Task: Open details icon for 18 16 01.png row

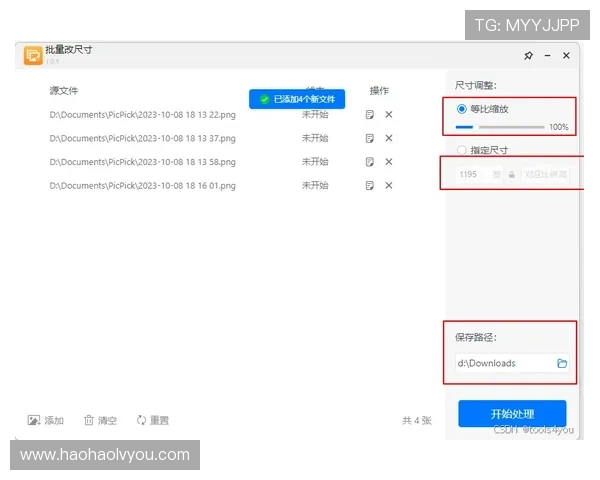Action: point(369,186)
